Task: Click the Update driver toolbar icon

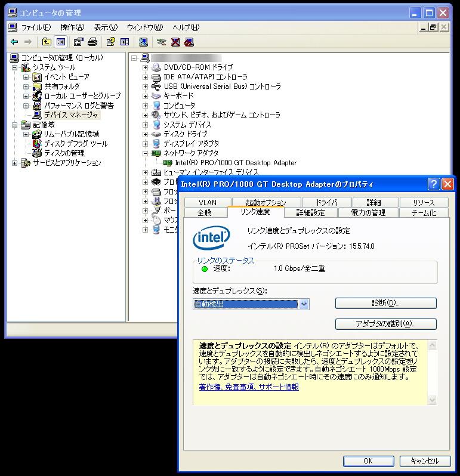Action: 161,42
